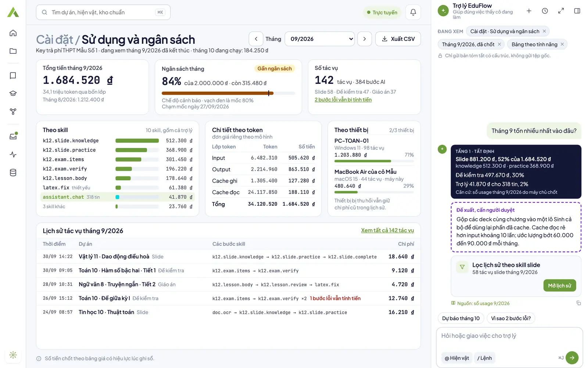
Task: Go to previous month chevron
Action: pos(256,39)
